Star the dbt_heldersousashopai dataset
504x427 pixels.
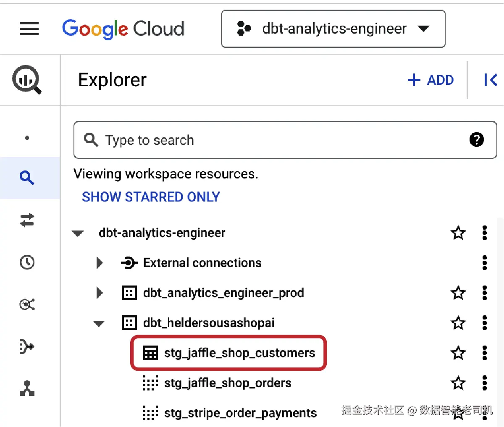click(x=458, y=323)
